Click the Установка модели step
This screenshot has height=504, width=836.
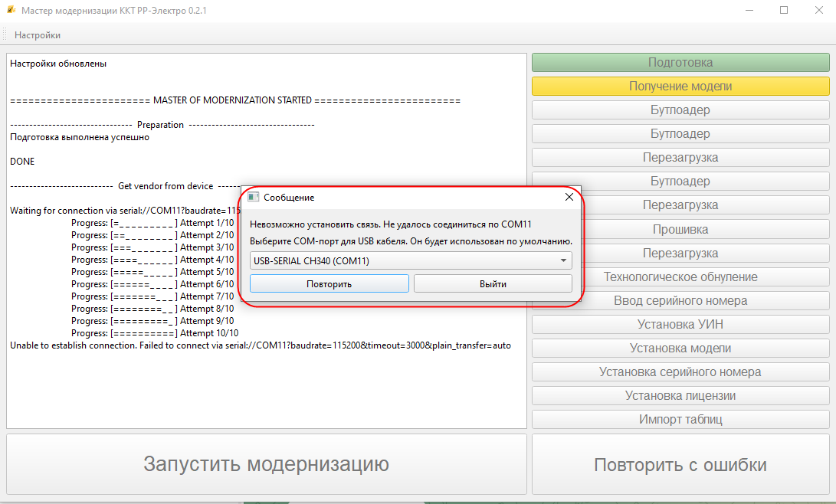680,348
